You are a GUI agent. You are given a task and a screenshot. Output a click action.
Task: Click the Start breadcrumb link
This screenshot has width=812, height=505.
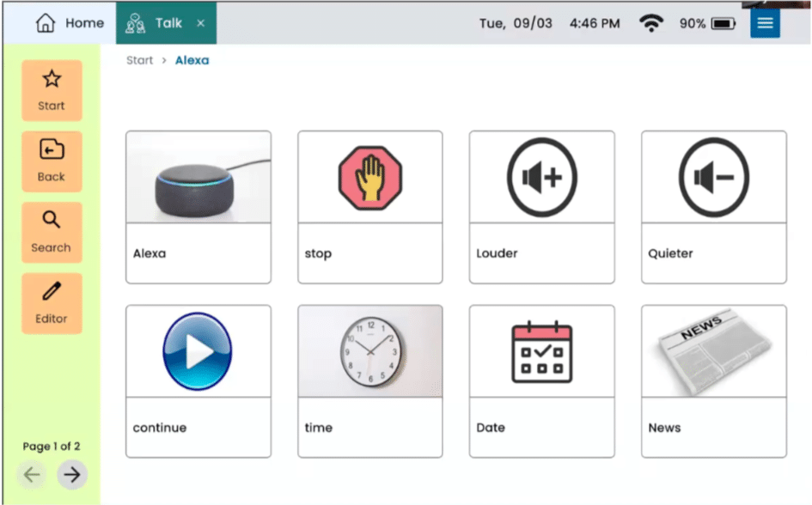(139, 60)
